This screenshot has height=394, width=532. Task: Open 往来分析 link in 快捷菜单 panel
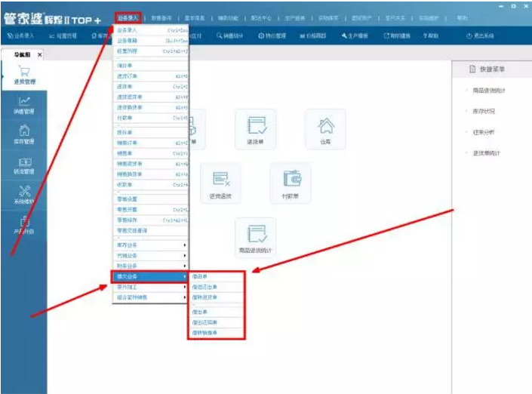tap(484, 132)
